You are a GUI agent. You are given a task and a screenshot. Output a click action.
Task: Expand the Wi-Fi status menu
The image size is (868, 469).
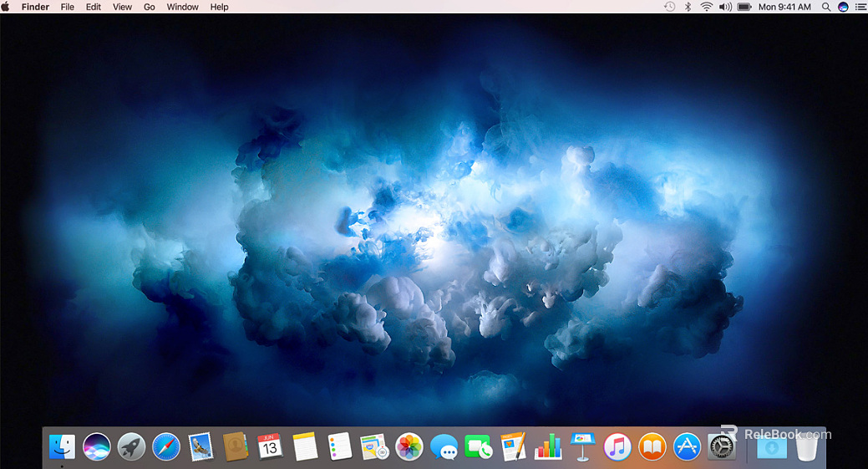pyautogui.click(x=707, y=7)
